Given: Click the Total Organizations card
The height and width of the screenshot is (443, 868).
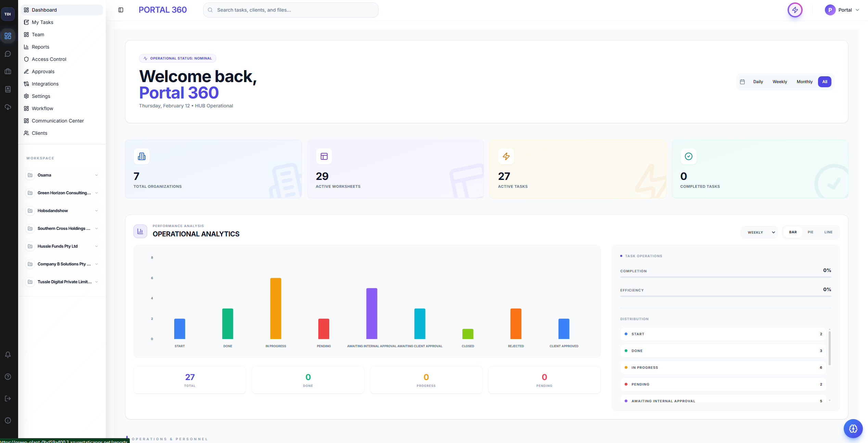Looking at the screenshot, I should tap(214, 169).
